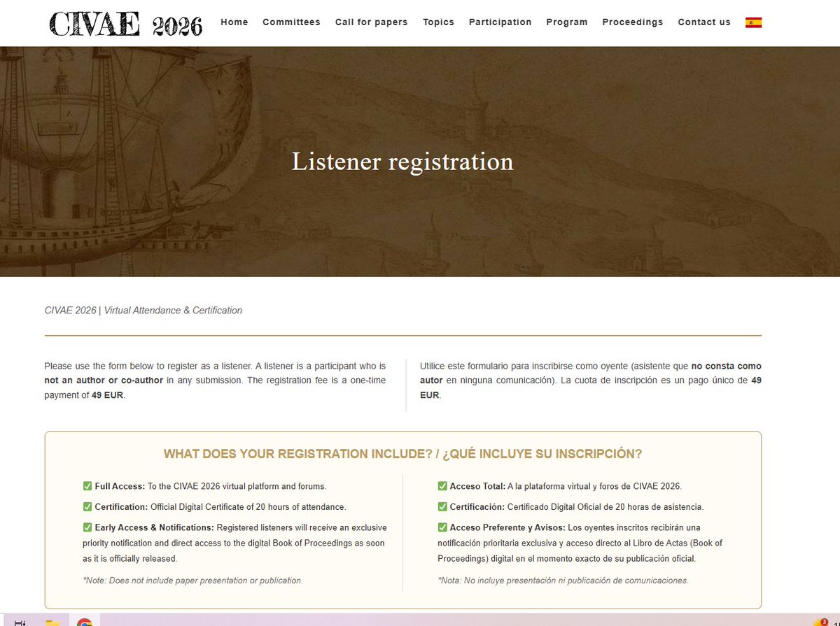Click the 'Acceso Preferente y Avisos:' label
The image size is (840, 626).
click(509, 527)
